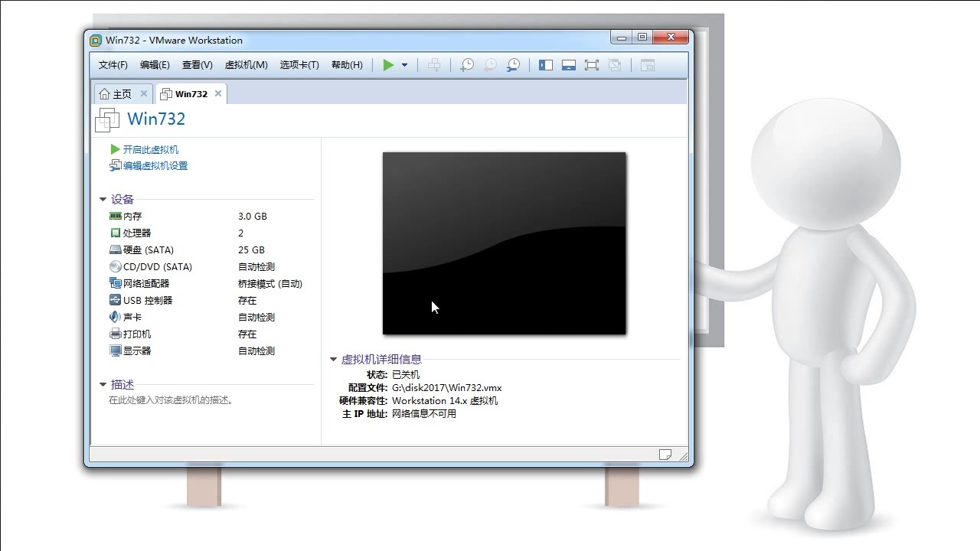Open the power options dropdown arrow
980x551 pixels.
tap(404, 65)
